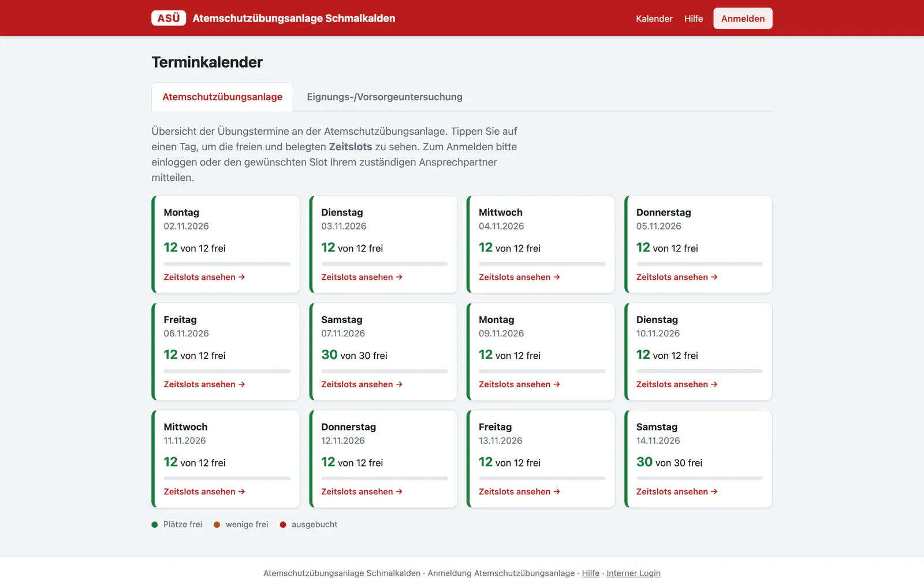Screen dimensions: 924x578
Task: Click the Montag 09.11.2026 heading
Action: tap(496, 320)
